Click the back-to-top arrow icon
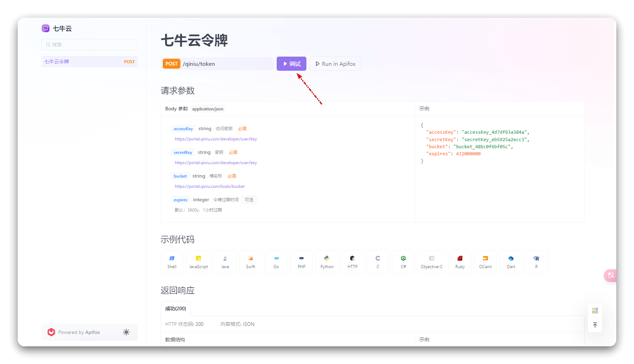The image size is (634, 364). pos(595,325)
